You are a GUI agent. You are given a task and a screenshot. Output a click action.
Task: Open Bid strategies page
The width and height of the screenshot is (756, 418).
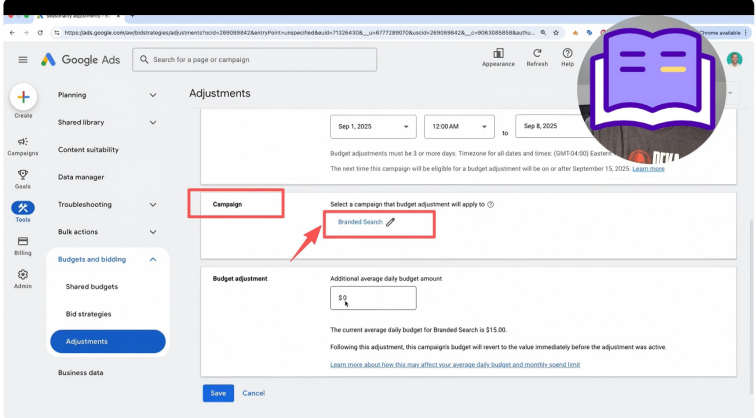[x=88, y=314]
